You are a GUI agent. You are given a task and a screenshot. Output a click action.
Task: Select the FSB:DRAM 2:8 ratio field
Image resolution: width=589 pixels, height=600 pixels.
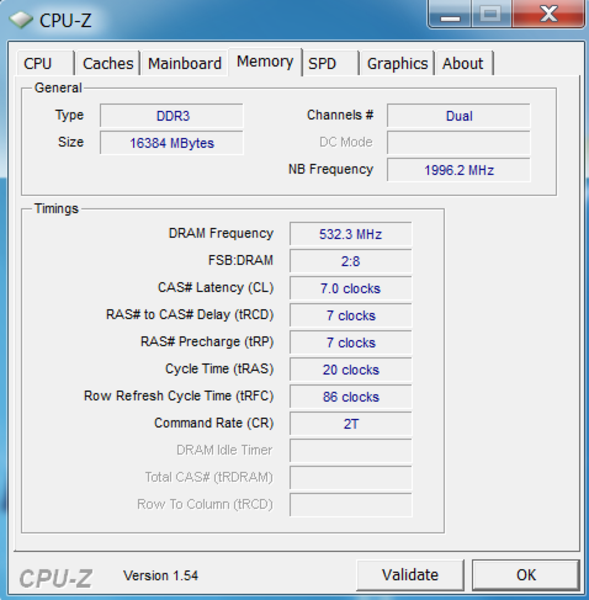(x=351, y=261)
